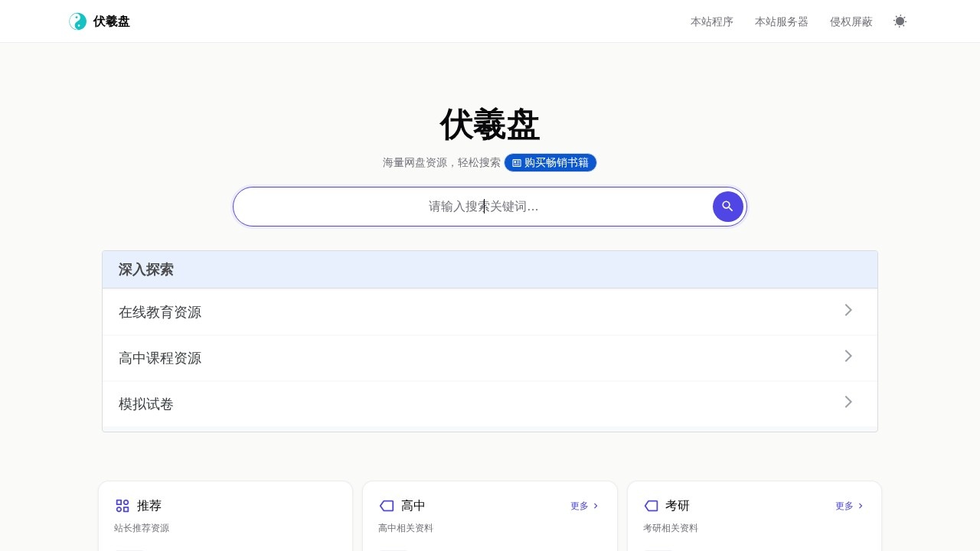Screen dimensions: 980x551
Task: Expand the 高中课程资源 row chevron
Action: (x=848, y=356)
